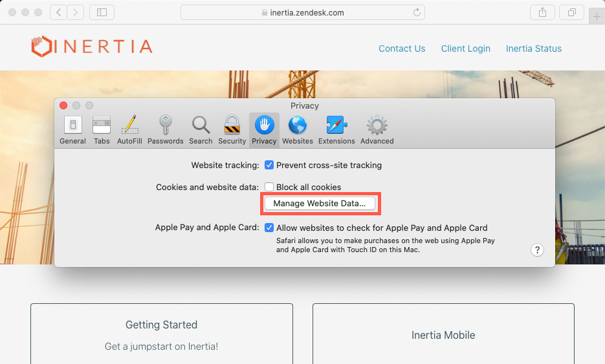Show the tab overview icon
This screenshot has height=364, width=605.
click(572, 12)
